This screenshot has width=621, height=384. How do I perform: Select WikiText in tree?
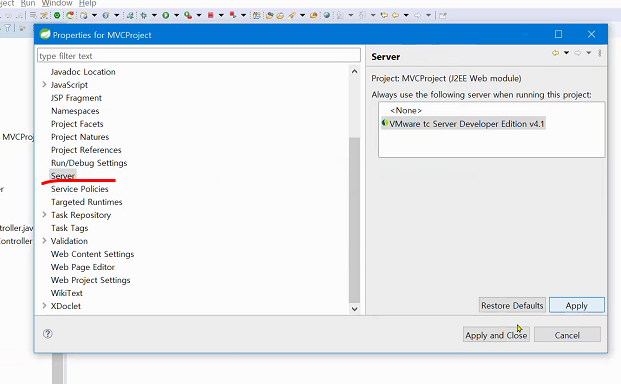[67, 293]
